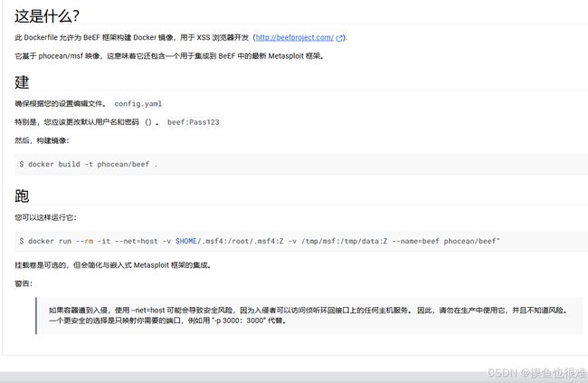Select the beef:Pass123 inline code
This screenshot has width=588, height=383.
click(193, 122)
